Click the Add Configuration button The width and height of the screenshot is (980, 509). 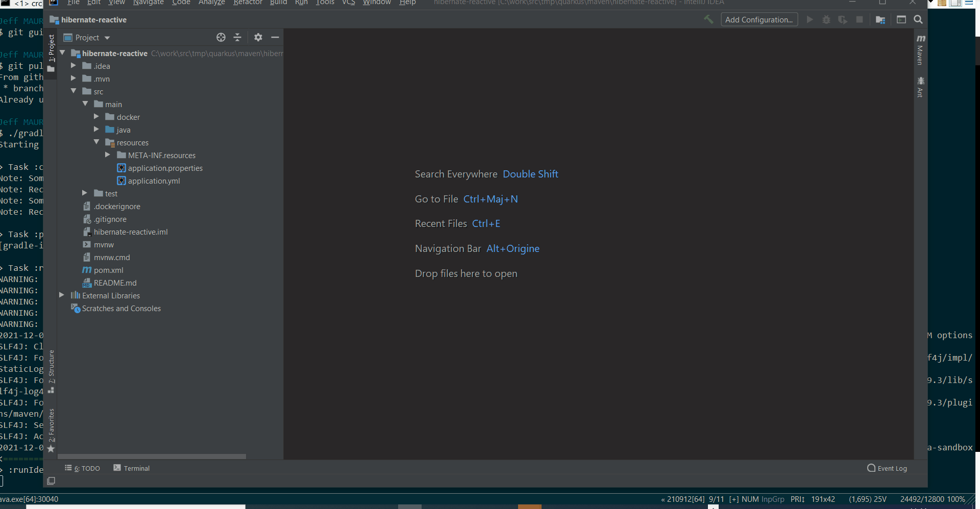tap(759, 19)
